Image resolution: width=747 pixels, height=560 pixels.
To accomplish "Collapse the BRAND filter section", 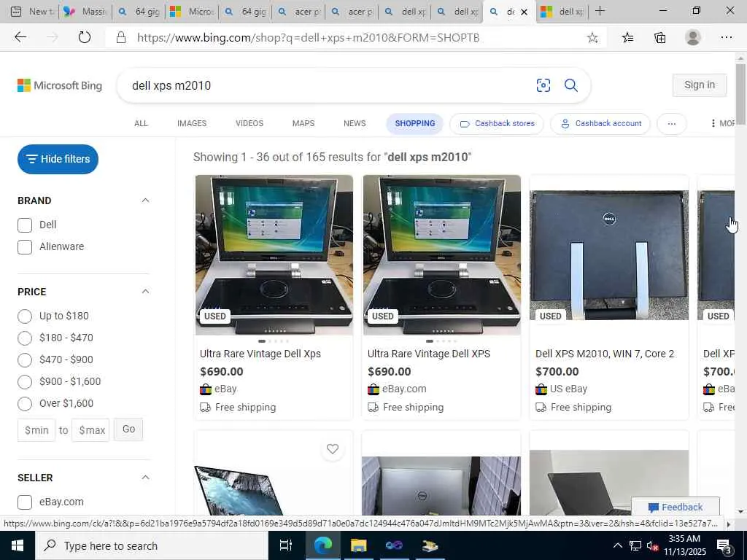I will tap(145, 201).
